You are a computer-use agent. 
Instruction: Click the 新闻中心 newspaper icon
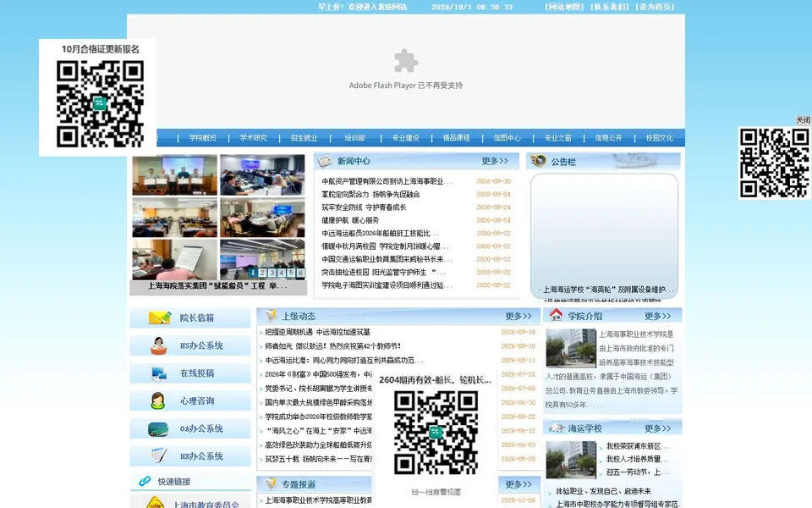325,161
